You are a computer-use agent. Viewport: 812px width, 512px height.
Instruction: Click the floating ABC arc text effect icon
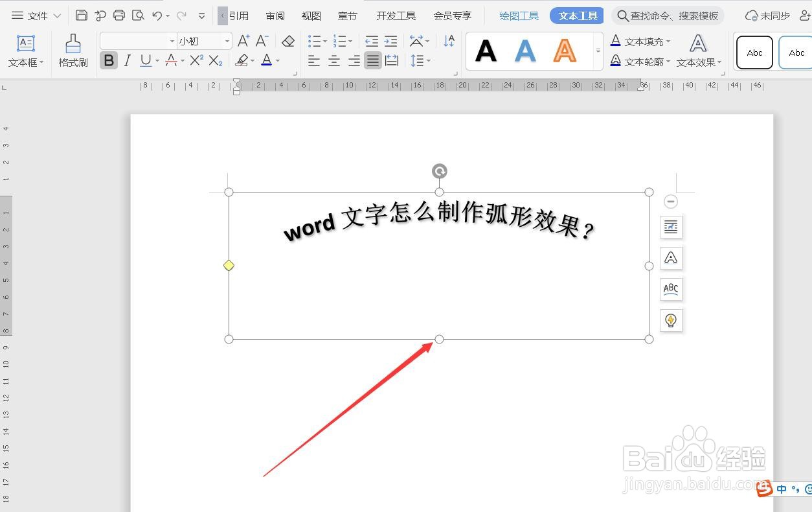(x=670, y=289)
